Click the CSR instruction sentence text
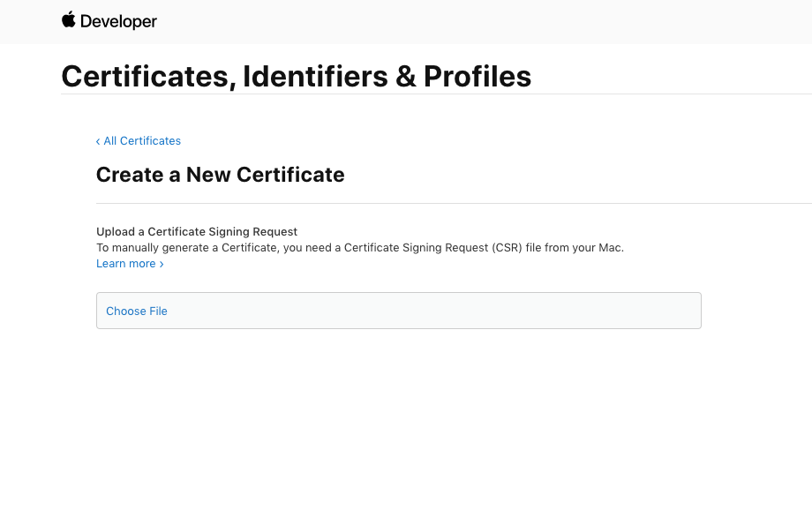This screenshot has width=812, height=510. [x=359, y=248]
